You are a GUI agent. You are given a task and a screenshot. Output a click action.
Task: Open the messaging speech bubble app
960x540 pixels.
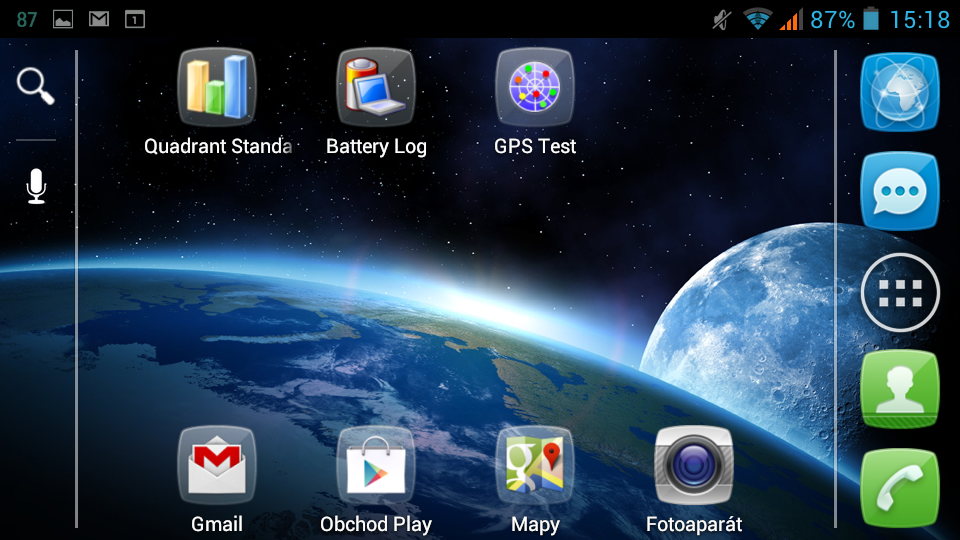899,191
